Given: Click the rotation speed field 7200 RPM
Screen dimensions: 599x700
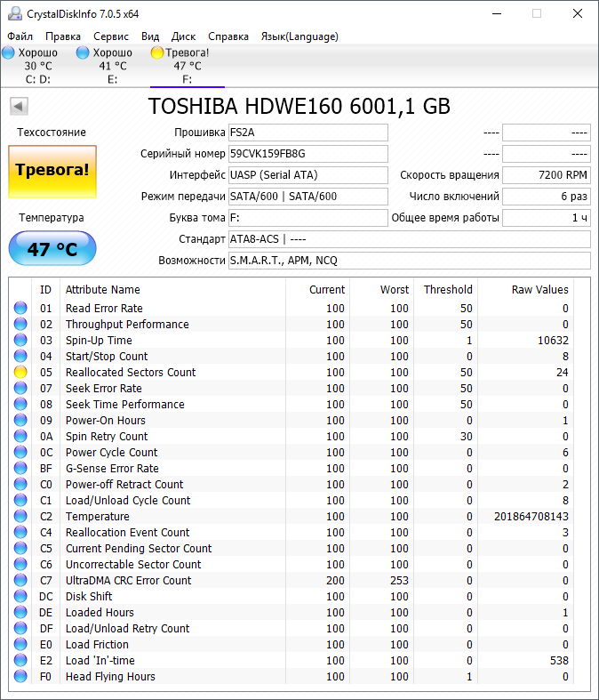Looking at the screenshot, I should pyautogui.click(x=547, y=175).
